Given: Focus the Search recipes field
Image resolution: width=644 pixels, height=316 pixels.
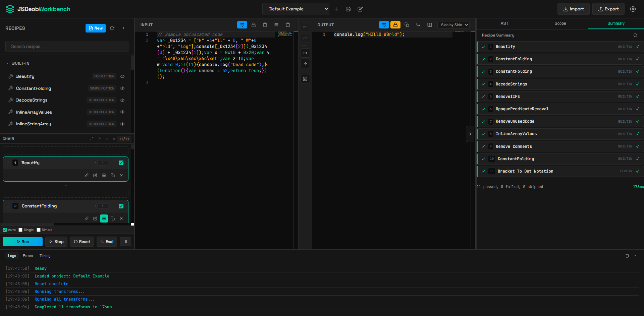Looking at the screenshot, I should (67, 46).
